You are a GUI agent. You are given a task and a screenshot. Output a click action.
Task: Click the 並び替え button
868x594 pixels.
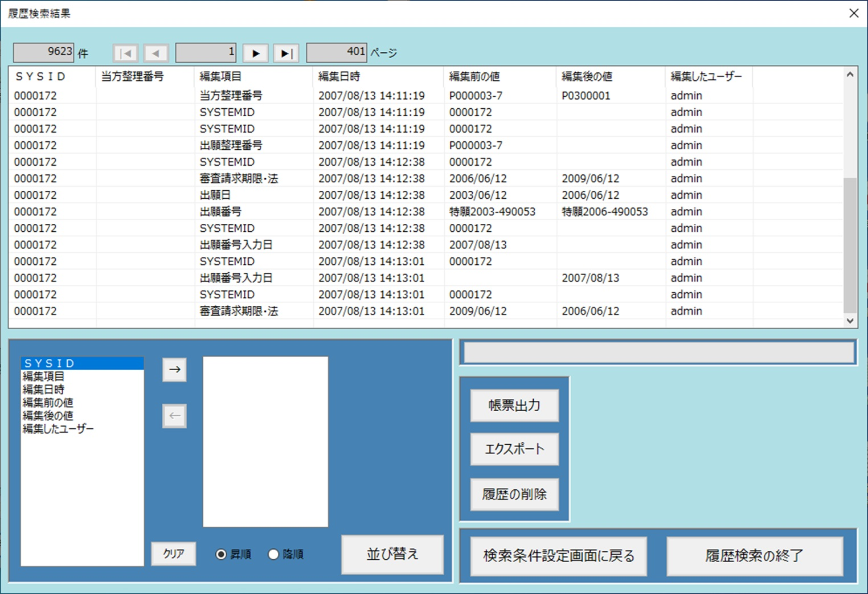(392, 554)
